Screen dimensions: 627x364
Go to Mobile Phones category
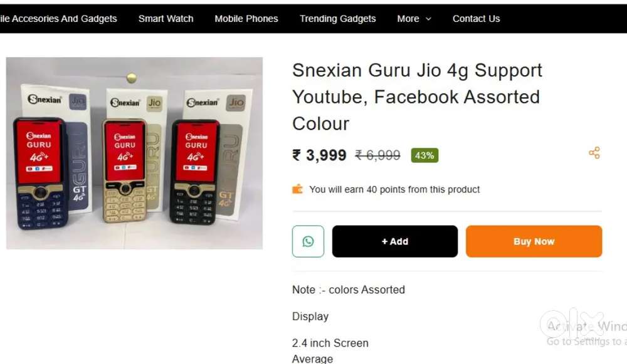click(x=246, y=19)
